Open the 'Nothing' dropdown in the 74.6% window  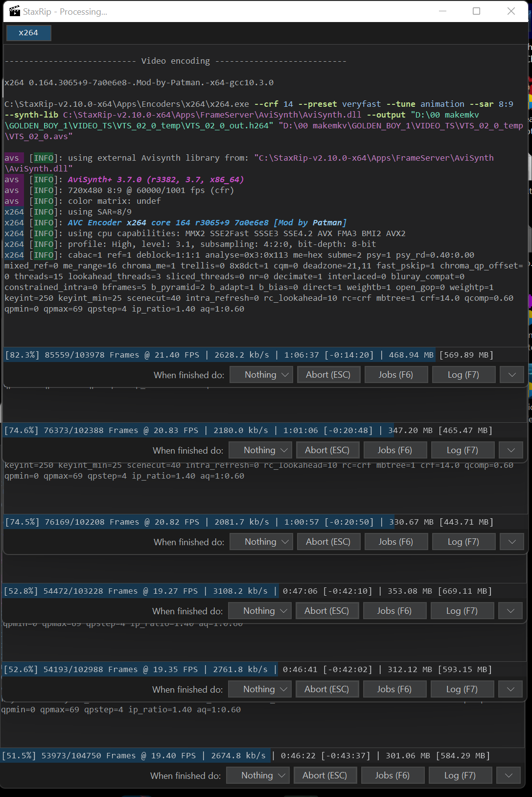click(x=260, y=450)
